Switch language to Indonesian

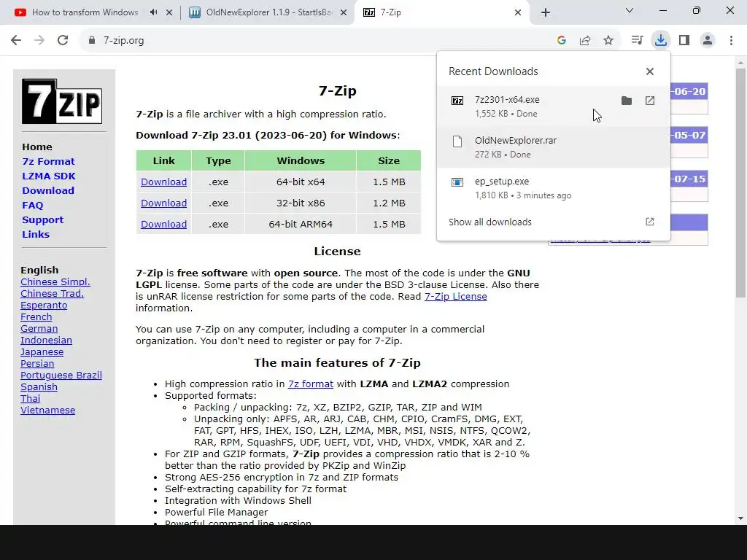46,341
